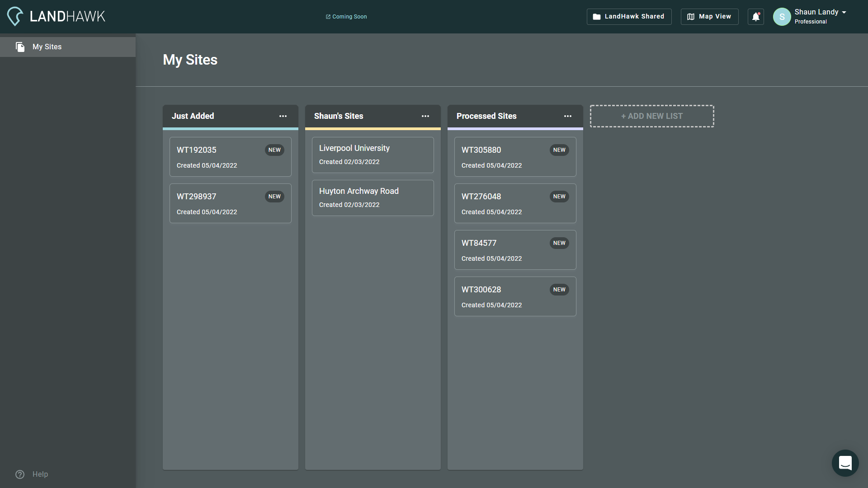
Task: Click the NEW badge on WT276048
Action: point(559,197)
